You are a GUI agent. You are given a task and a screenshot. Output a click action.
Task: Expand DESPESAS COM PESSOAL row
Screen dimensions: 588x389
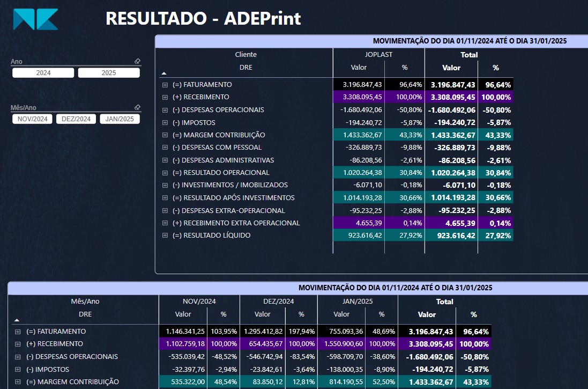click(165, 148)
